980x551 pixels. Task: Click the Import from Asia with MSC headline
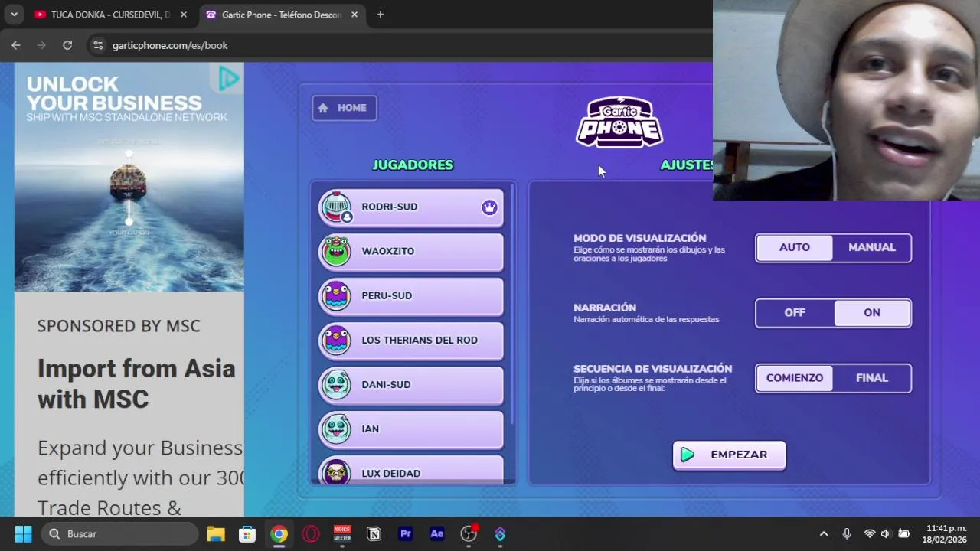click(136, 383)
